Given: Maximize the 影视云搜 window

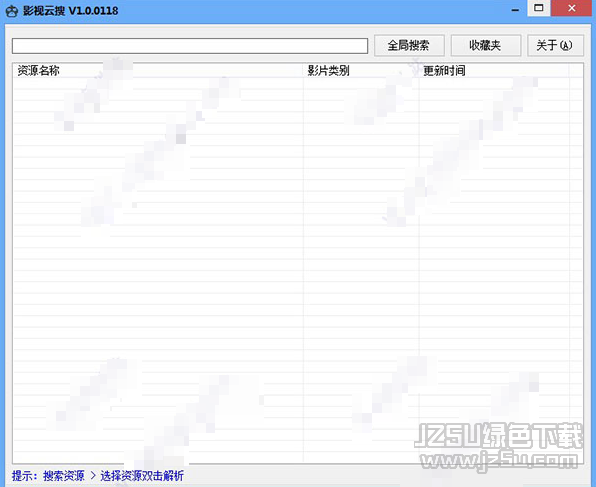Looking at the screenshot, I should click(x=539, y=8).
